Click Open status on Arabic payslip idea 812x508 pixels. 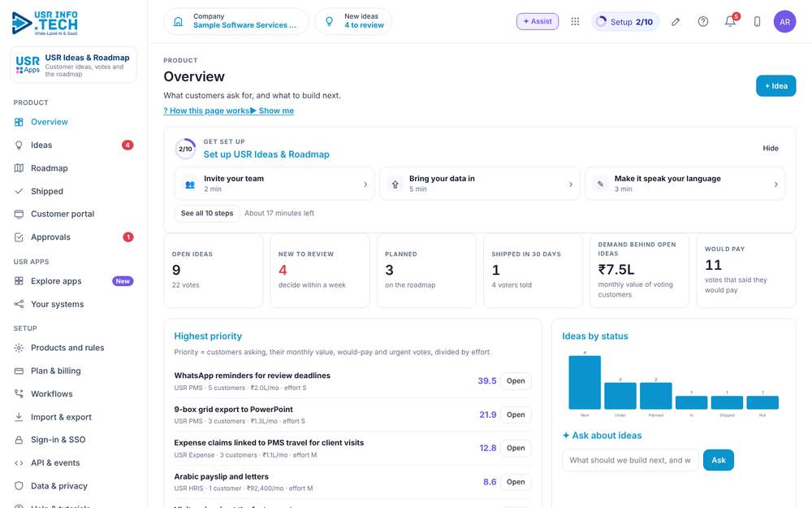click(x=516, y=481)
